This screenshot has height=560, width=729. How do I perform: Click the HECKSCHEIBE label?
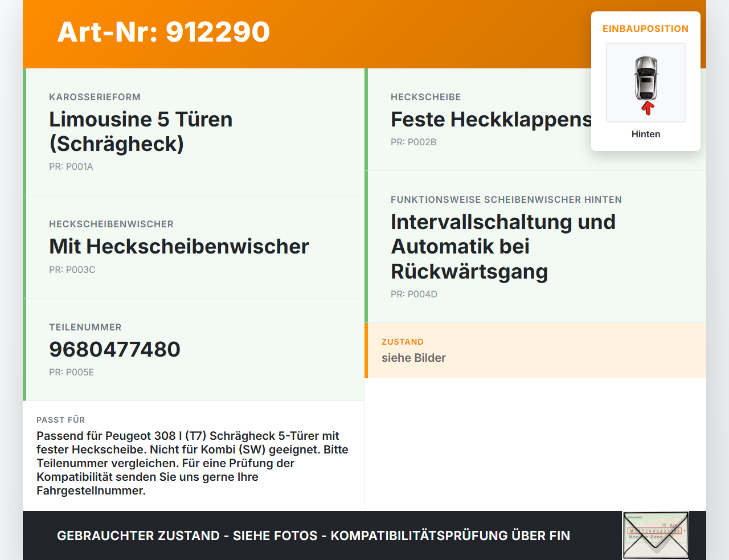click(x=426, y=97)
